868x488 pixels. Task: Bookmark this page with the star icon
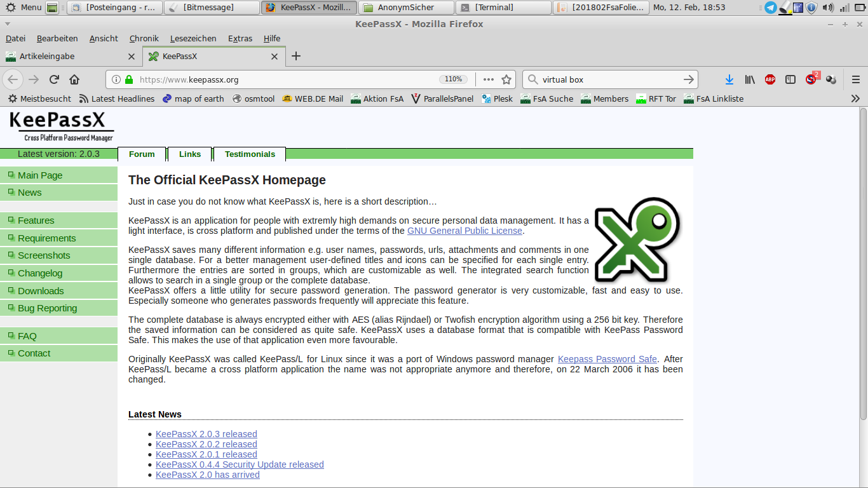[x=506, y=79]
